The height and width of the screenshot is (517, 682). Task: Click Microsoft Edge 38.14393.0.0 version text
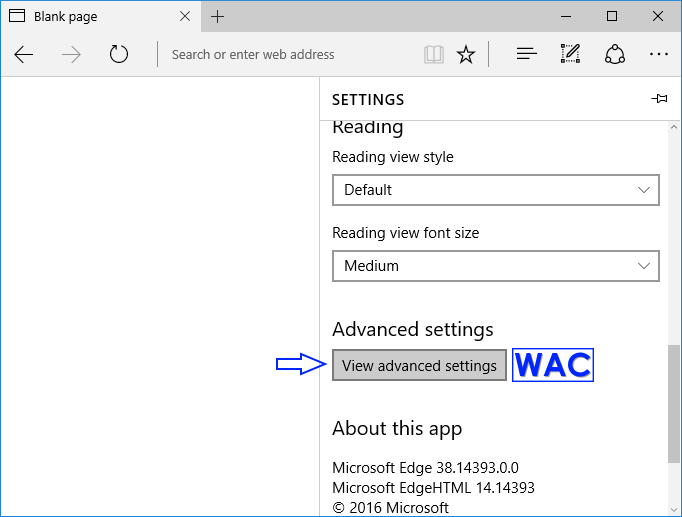point(425,468)
